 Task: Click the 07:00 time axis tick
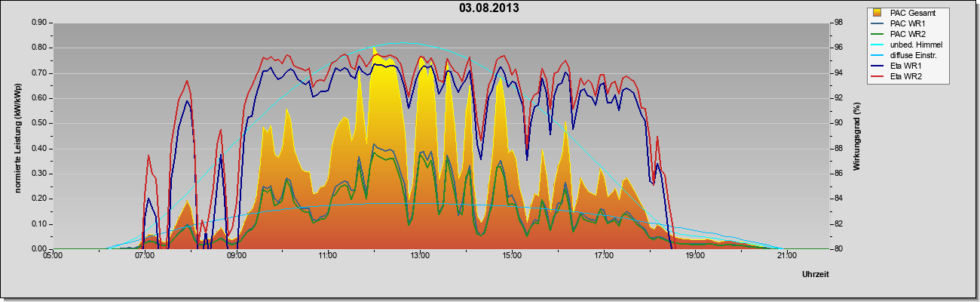pyautogui.click(x=145, y=255)
